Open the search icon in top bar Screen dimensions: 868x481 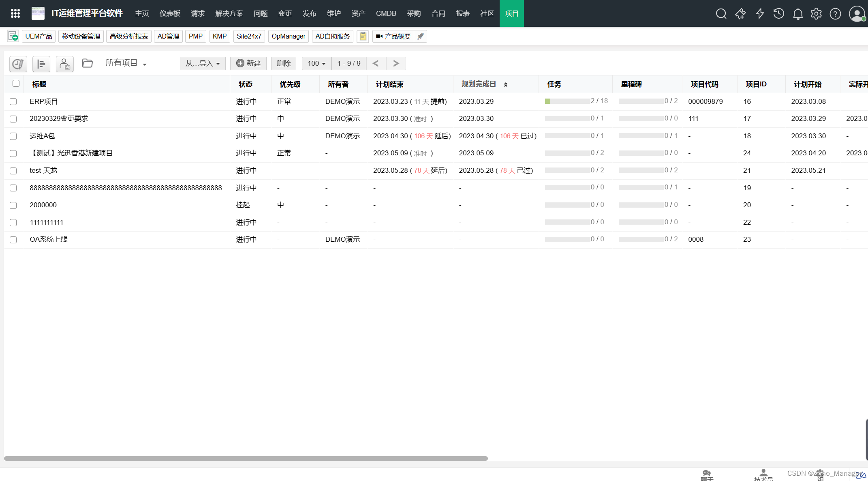[x=721, y=13]
